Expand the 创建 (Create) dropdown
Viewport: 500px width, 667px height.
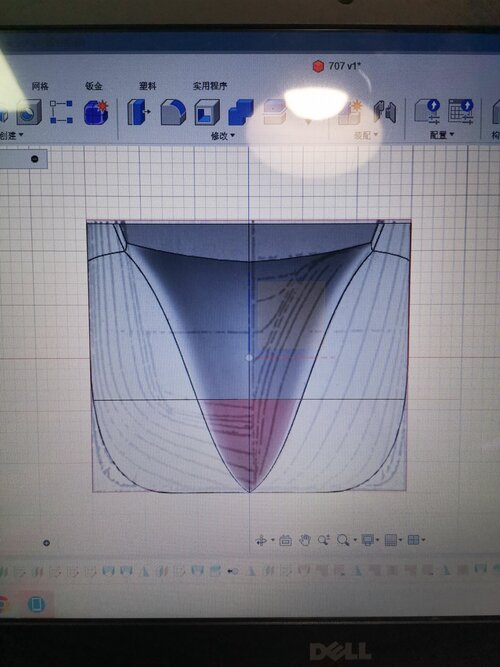(11, 135)
